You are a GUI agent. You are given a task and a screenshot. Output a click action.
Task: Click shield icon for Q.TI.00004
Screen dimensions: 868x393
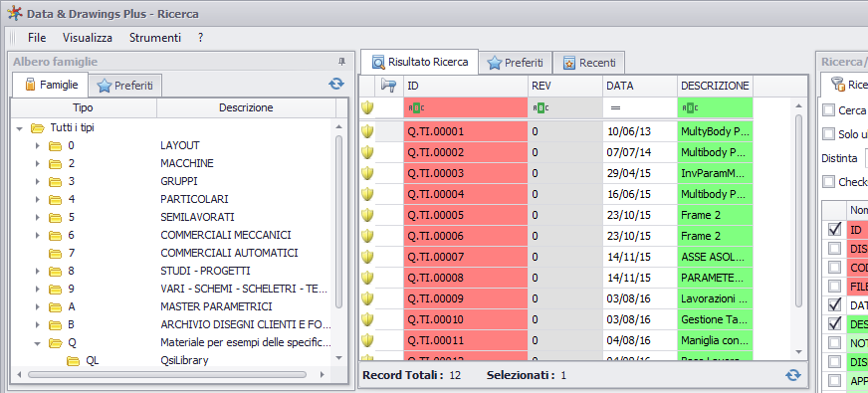[x=367, y=194]
